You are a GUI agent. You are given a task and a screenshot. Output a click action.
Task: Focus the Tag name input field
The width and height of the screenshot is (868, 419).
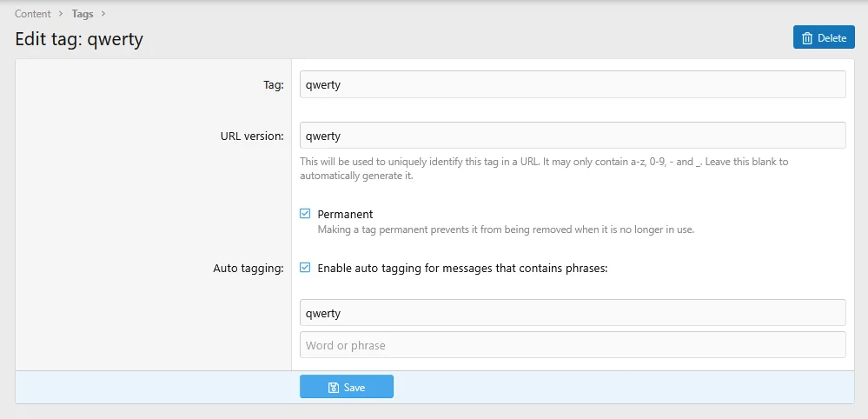(x=572, y=84)
